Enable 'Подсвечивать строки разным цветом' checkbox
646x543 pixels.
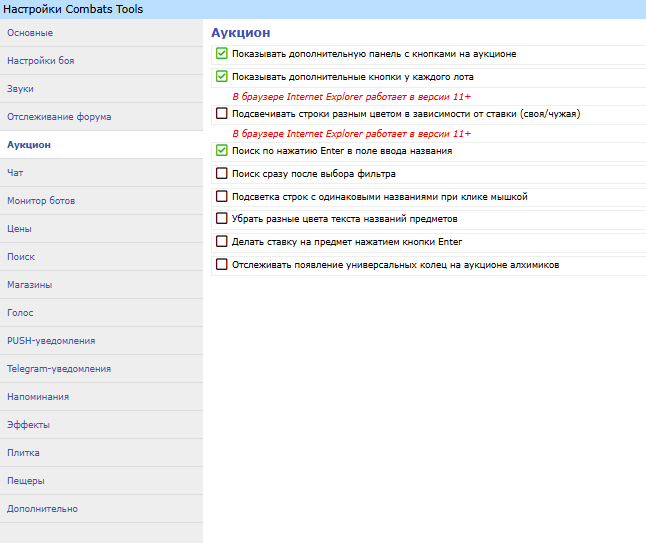coord(222,114)
